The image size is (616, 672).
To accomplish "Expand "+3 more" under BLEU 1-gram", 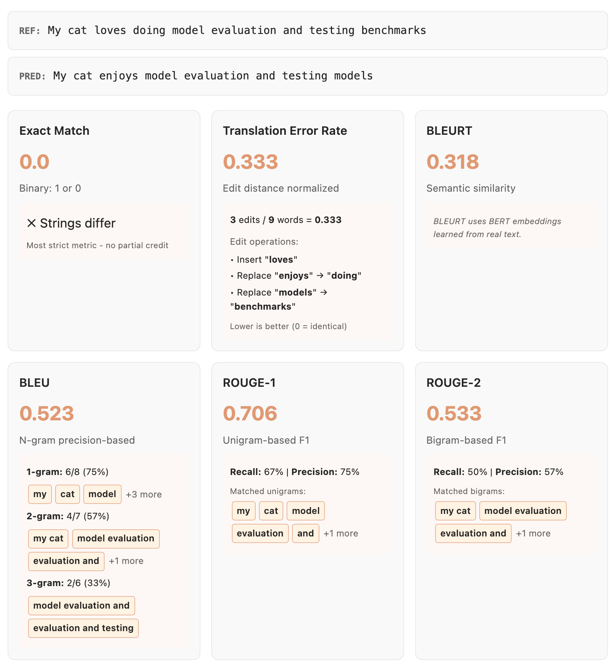I will point(144,494).
